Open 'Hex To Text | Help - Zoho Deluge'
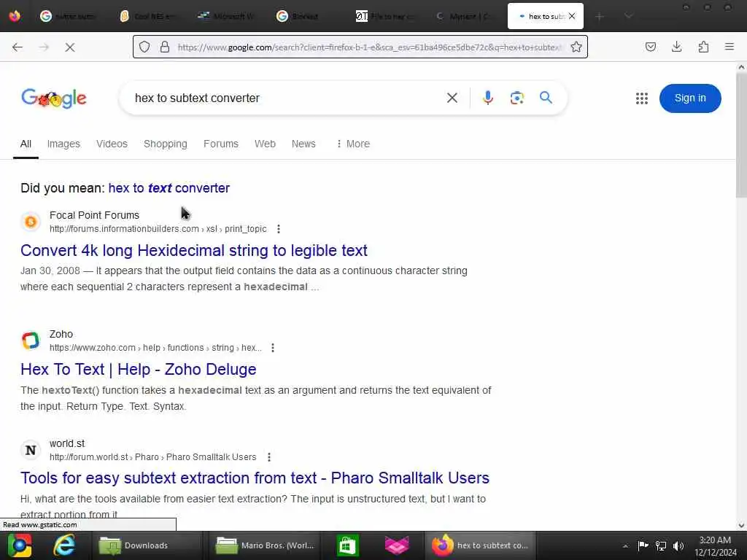This screenshot has width=747, height=560. point(138,370)
